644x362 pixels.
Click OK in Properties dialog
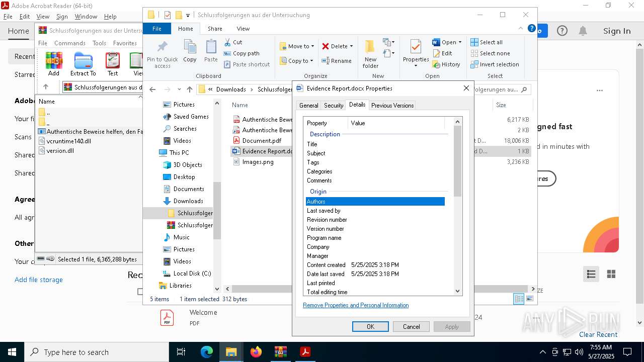pyautogui.click(x=370, y=327)
